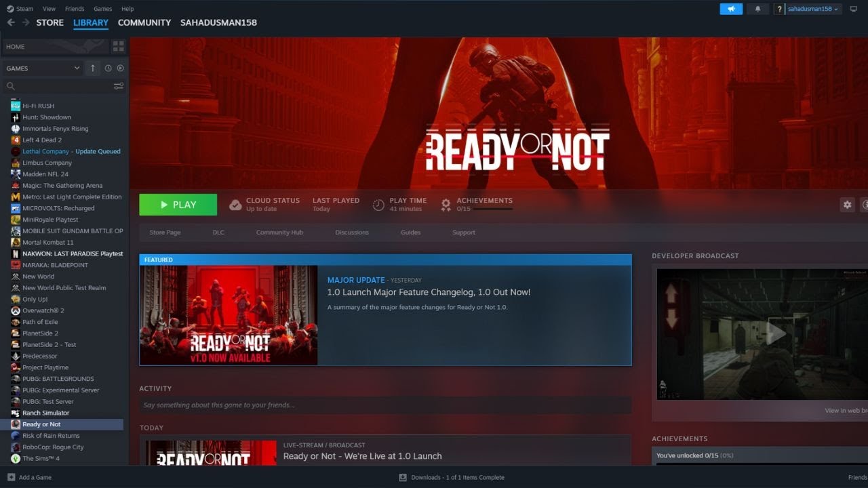Play the developer broadcast video

coord(776,333)
